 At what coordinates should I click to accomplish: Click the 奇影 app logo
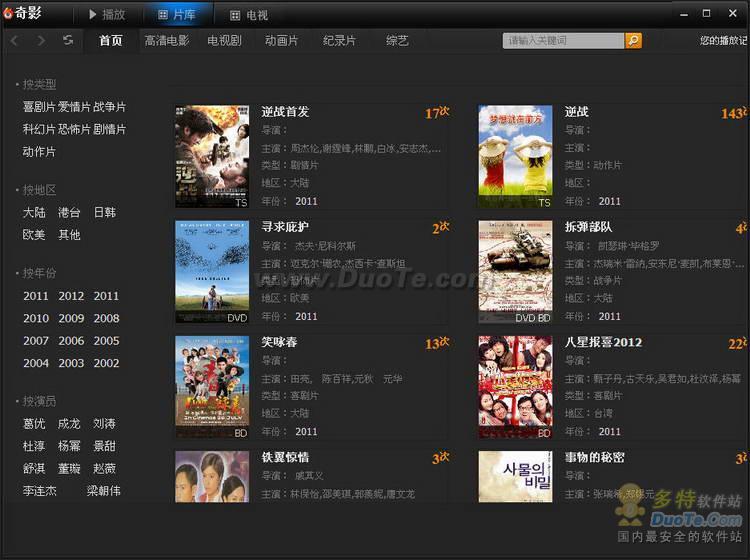pos(22,13)
